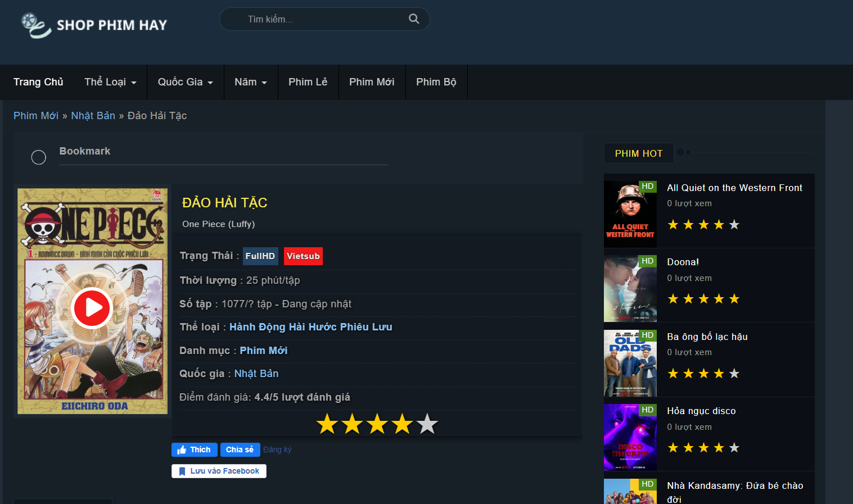
Task: Open the Phim Lẻ menu item
Action: (308, 82)
